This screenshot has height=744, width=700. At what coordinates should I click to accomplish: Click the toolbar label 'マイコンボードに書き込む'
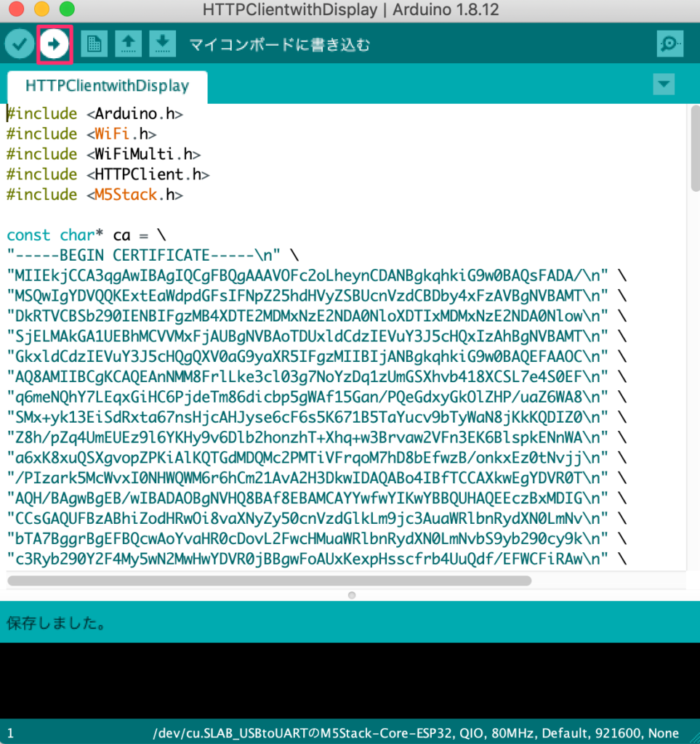pos(280,45)
